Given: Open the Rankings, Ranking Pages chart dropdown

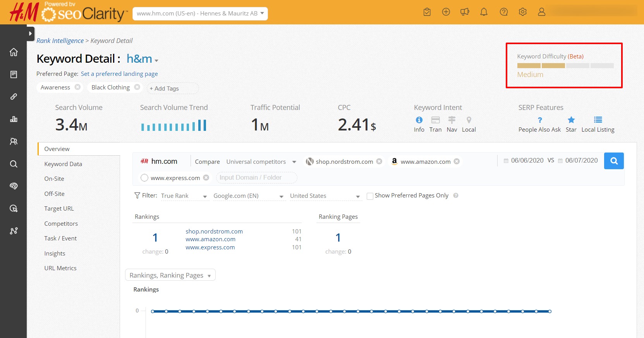Looking at the screenshot, I should [170, 275].
